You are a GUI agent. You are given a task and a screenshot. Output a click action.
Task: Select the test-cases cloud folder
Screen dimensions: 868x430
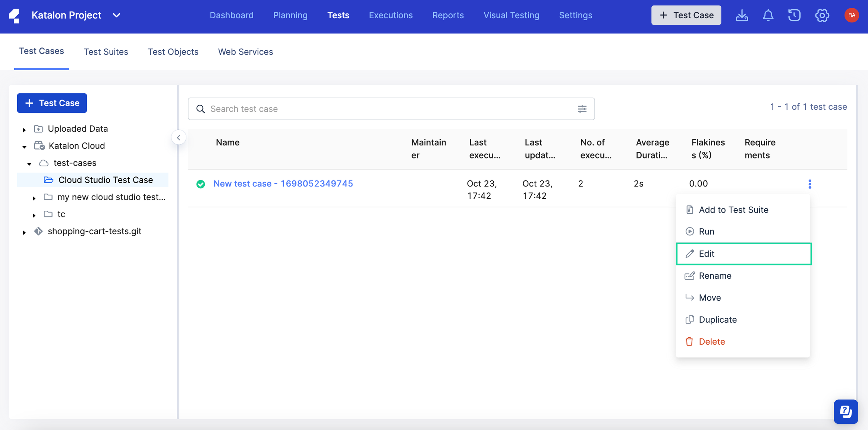[x=75, y=163]
